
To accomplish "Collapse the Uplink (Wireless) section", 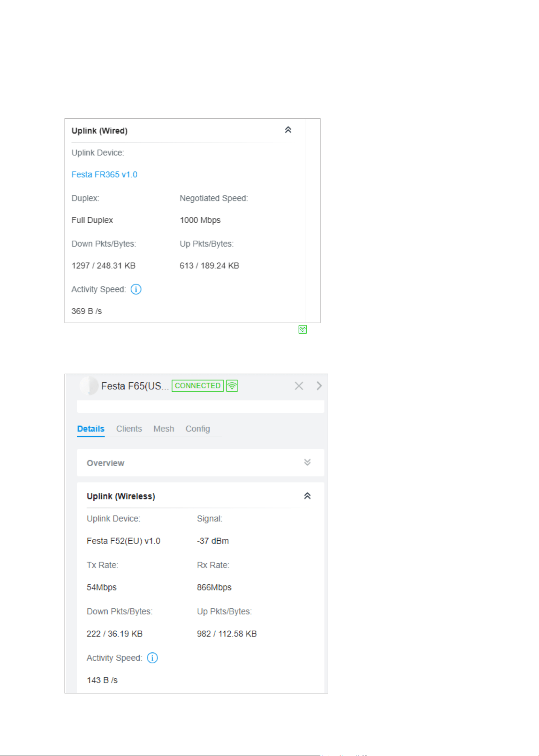I will [x=307, y=496].
